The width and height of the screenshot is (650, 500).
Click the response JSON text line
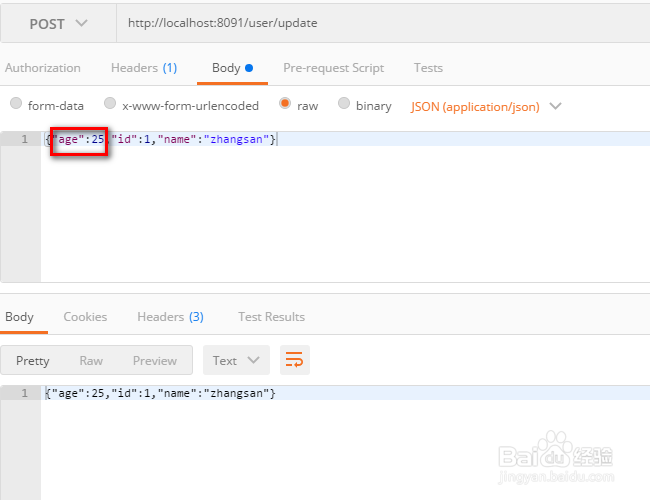point(160,393)
